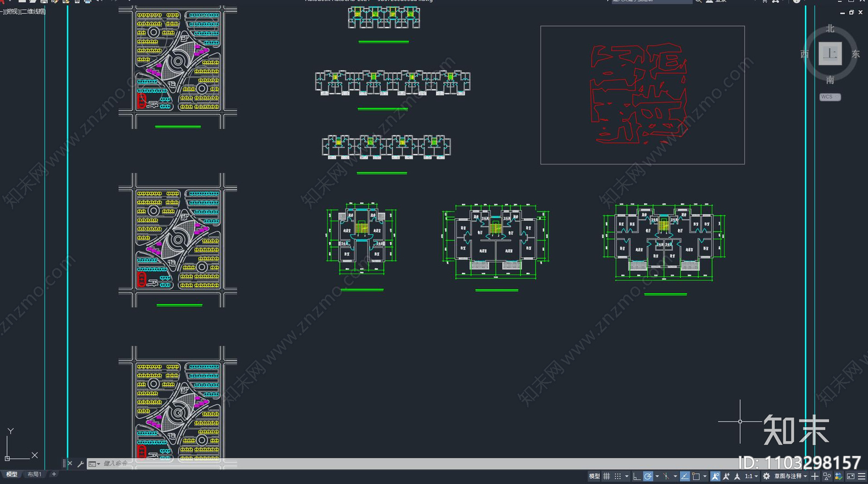The height and width of the screenshot is (484, 868).
Task: Toggle show annotation objects icon
Action: click(x=715, y=476)
